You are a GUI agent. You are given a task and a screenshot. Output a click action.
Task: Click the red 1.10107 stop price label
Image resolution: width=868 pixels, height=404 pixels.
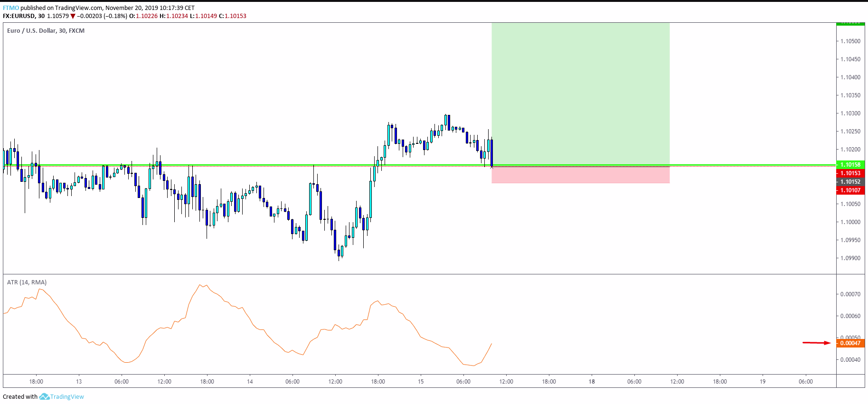[x=850, y=190]
